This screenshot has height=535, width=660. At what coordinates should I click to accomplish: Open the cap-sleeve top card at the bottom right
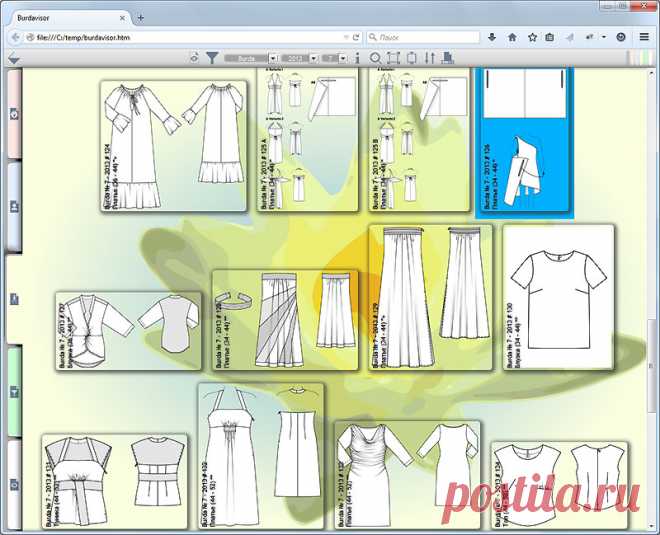coord(559,485)
